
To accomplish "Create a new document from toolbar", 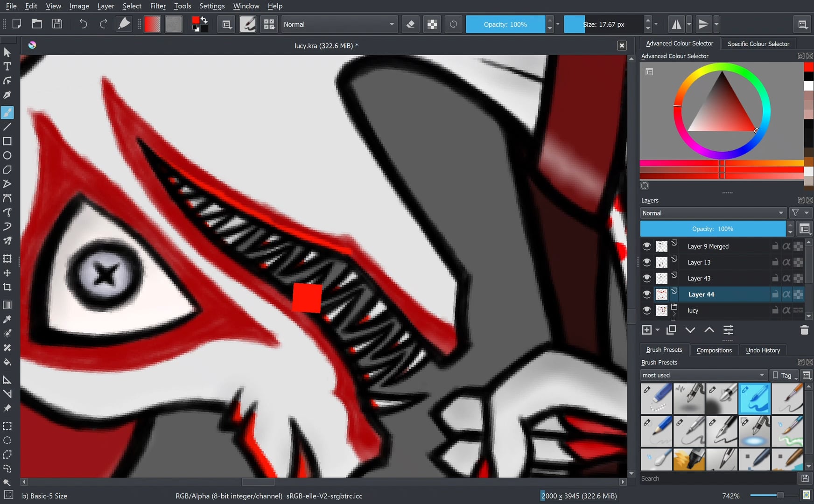I will point(17,24).
